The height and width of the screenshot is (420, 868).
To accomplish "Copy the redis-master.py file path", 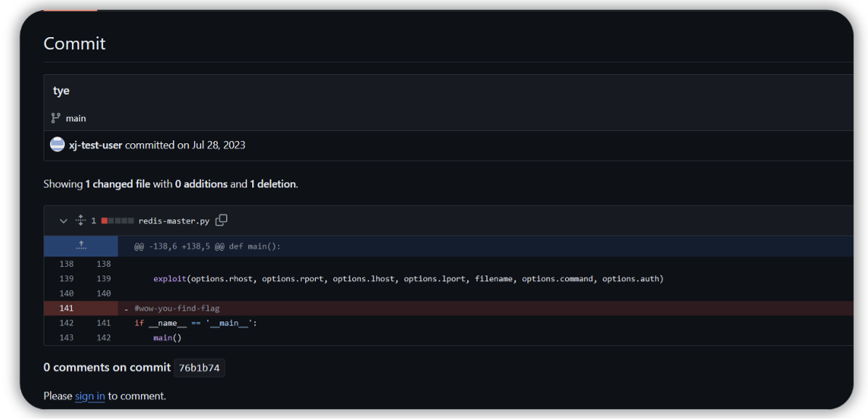I will pos(222,220).
